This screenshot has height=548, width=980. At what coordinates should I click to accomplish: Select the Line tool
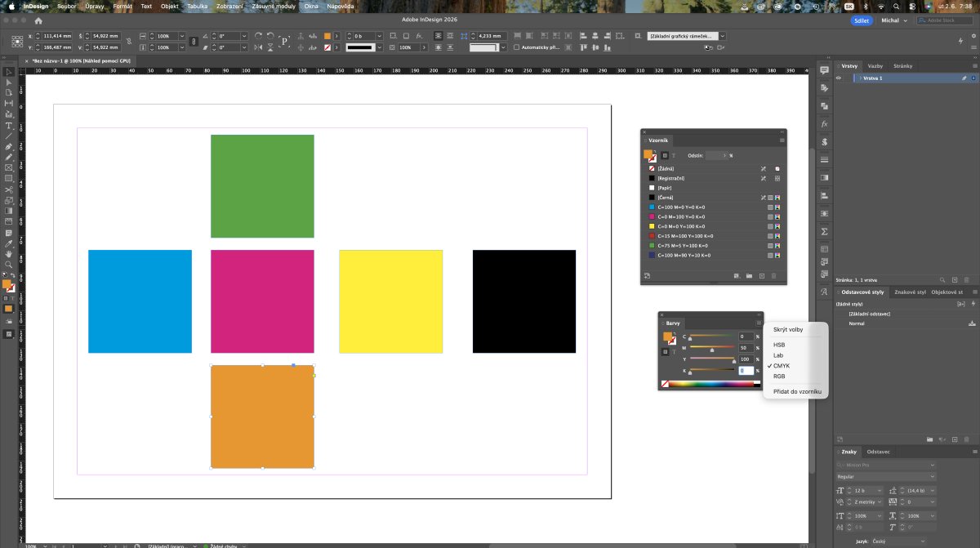(8, 136)
